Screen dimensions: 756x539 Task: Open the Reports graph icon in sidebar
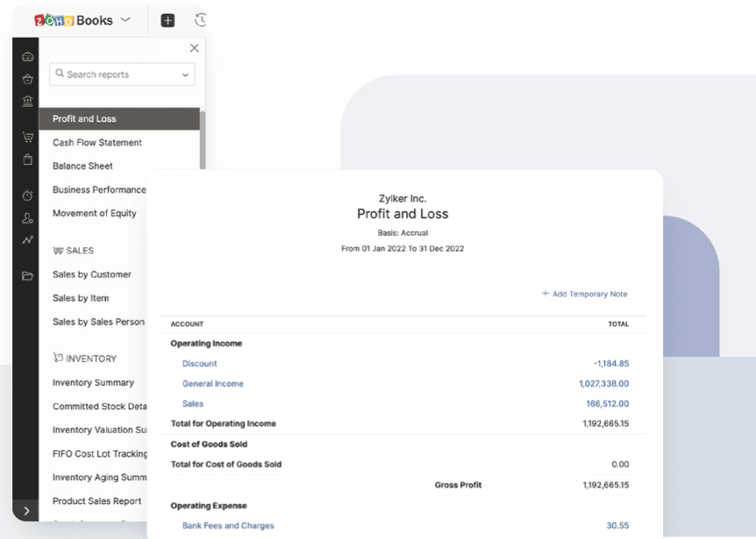[x=27, y=239]
